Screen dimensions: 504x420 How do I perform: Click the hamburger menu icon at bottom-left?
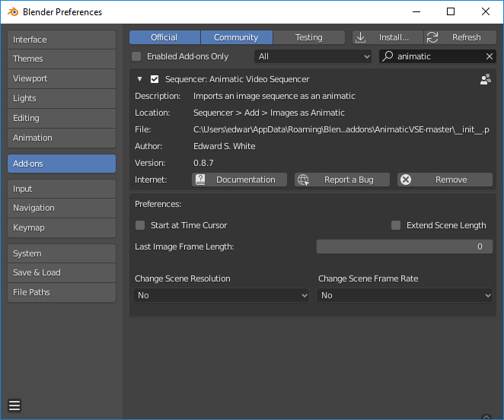(x=15, y=405)
